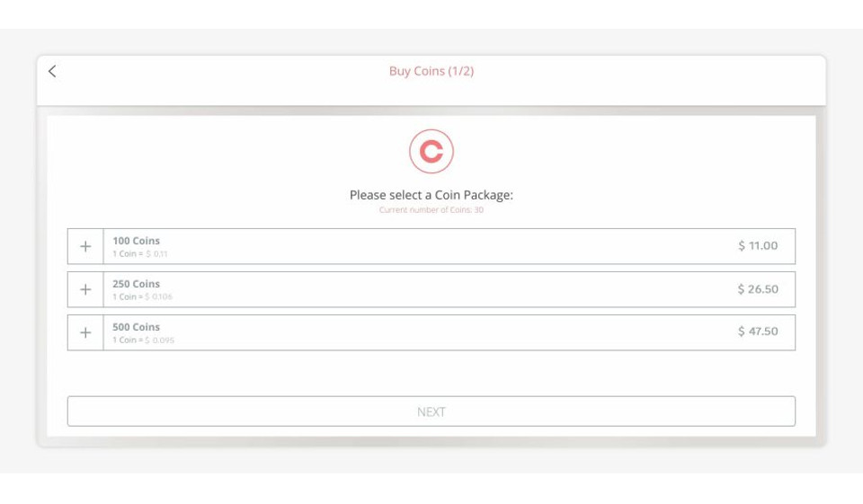Click the NEXT button

click(x=431, y=411)
